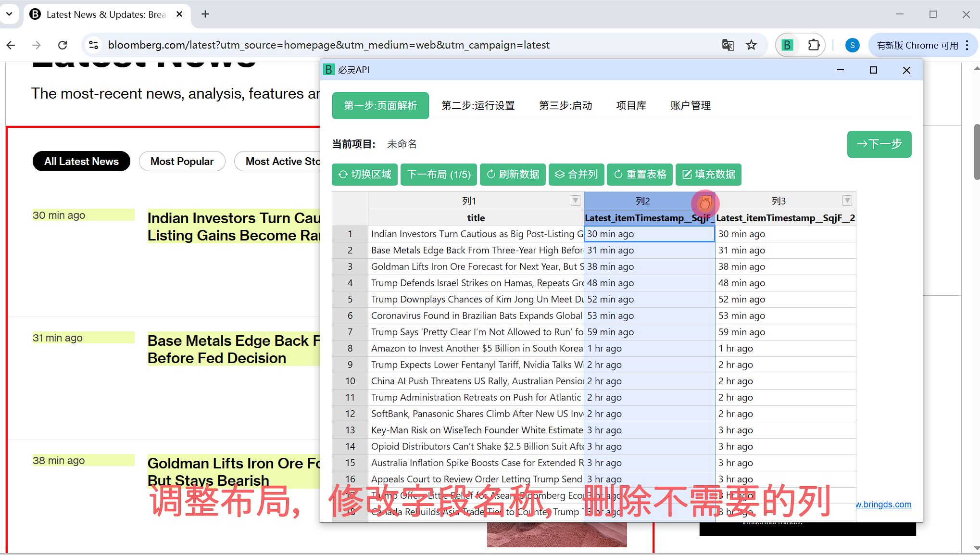Click the 下一步 next step button
The image size is (980, 555).
point(879,144)
